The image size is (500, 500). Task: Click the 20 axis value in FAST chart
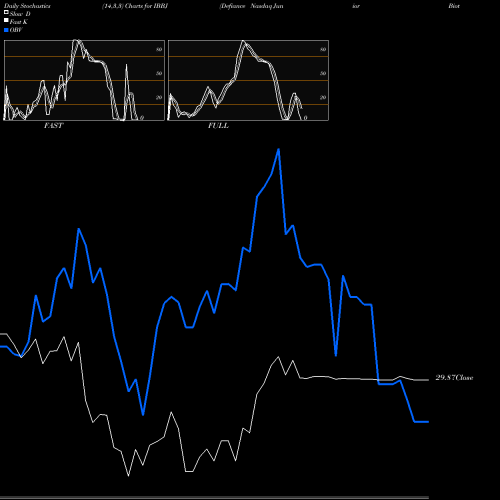[159, 98]
